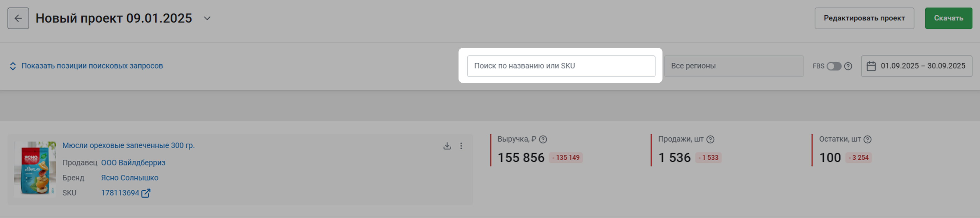Click help icon next to Выручка
The width and height of the screenshot is (980, 218).
(543, 139)
